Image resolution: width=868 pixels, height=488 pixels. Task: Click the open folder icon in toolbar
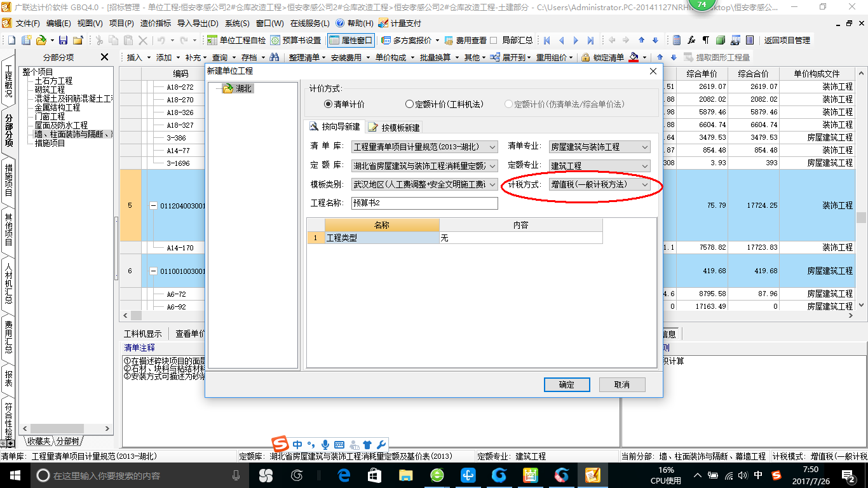(x=41, y=40)
